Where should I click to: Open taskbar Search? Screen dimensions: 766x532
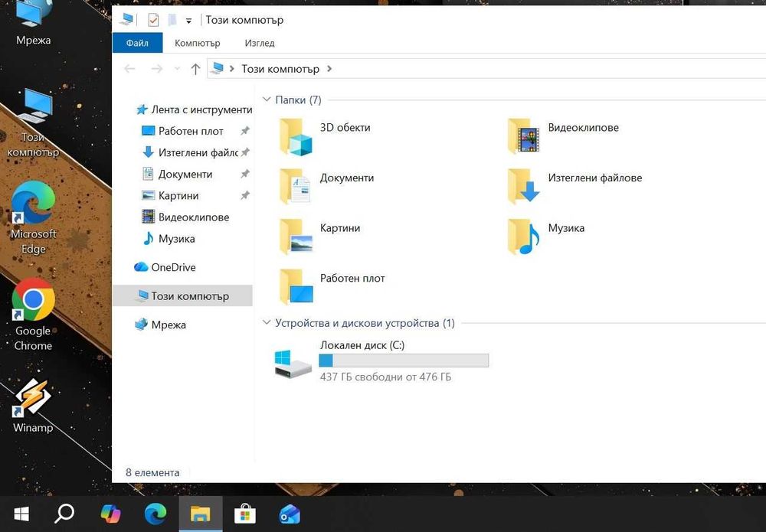(64, 514)
